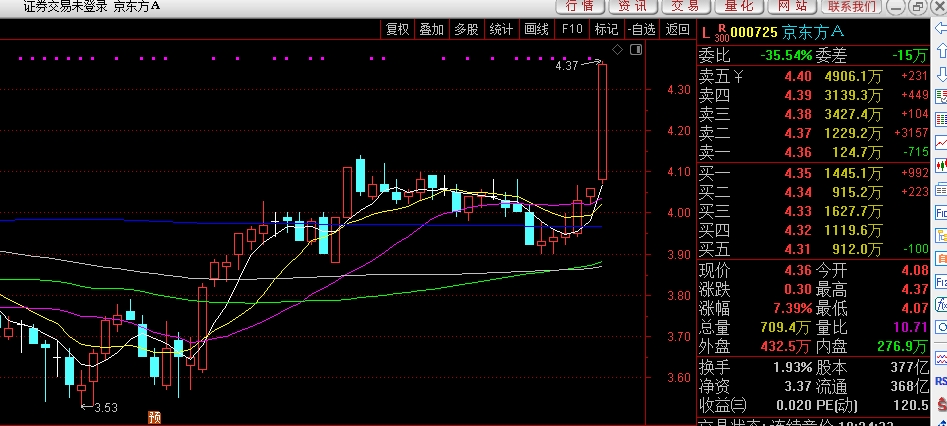Click 买二 volume 915.2万
Viewport: 947px width, 426px height.
[x=857, y=192]
